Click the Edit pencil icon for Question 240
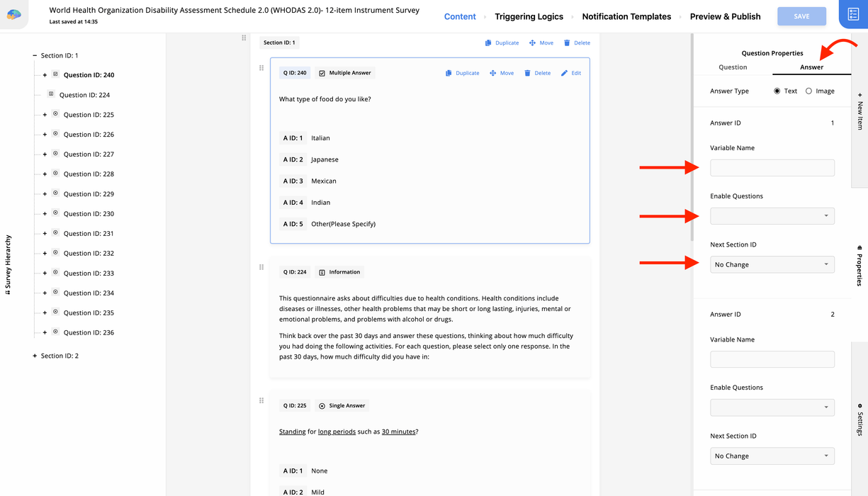 click(564, 73)
